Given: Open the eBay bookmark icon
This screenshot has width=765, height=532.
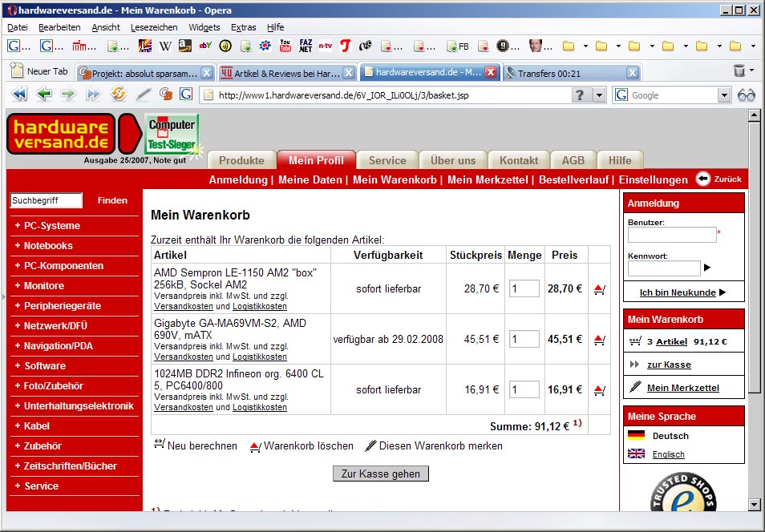Looking at the screenshot, I should click(x=205, y=46).
